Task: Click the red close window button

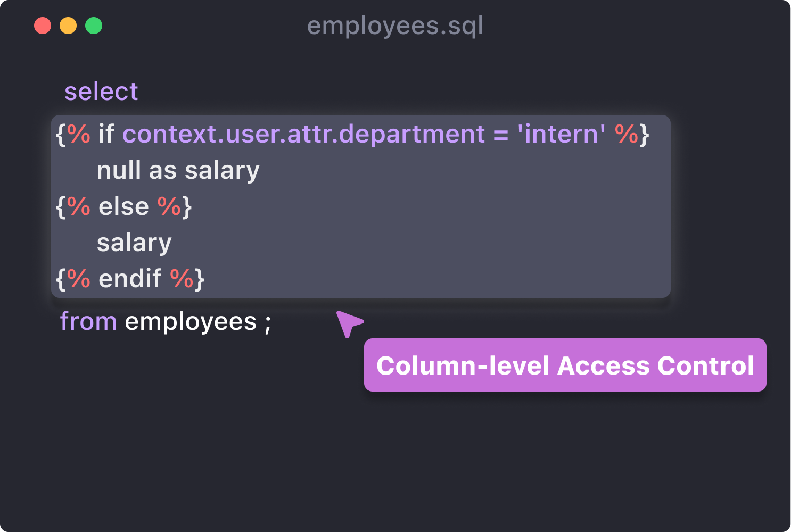Action: [x=43, y=26]
